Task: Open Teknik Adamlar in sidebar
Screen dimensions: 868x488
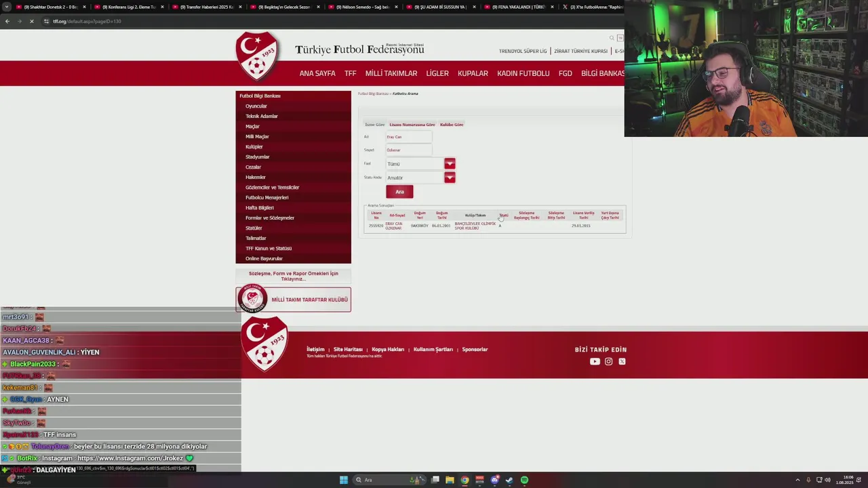Action: 262,116
